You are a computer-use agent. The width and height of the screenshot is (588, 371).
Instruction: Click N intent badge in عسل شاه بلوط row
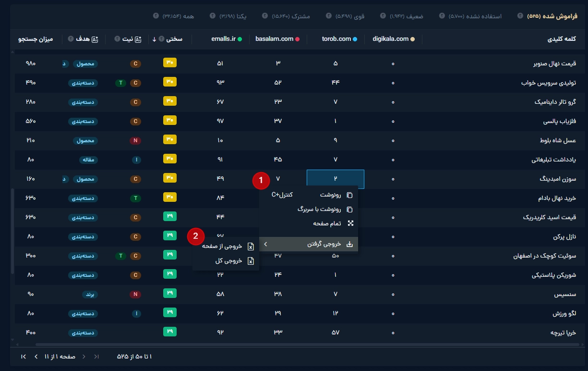[136, 141]
